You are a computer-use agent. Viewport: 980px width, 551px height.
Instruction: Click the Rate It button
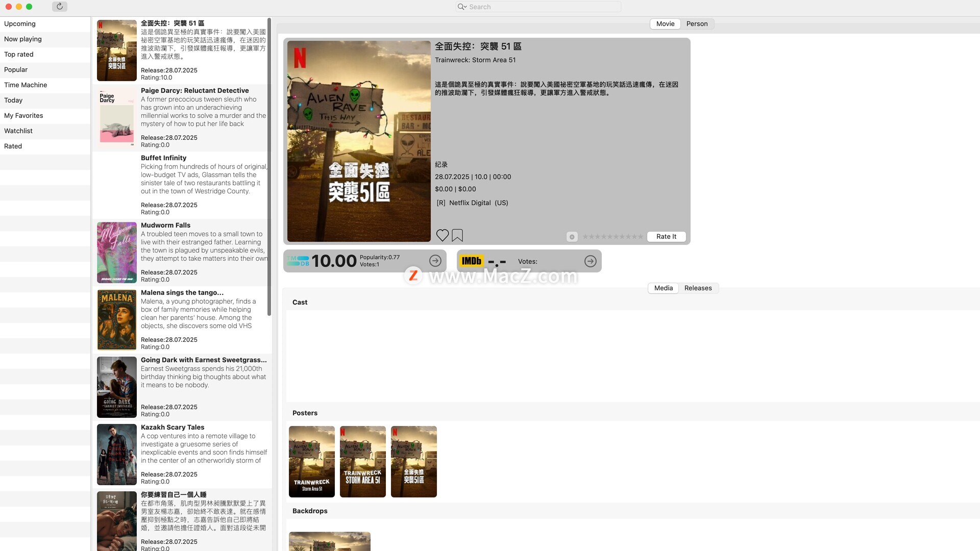[x=666, y=237]
